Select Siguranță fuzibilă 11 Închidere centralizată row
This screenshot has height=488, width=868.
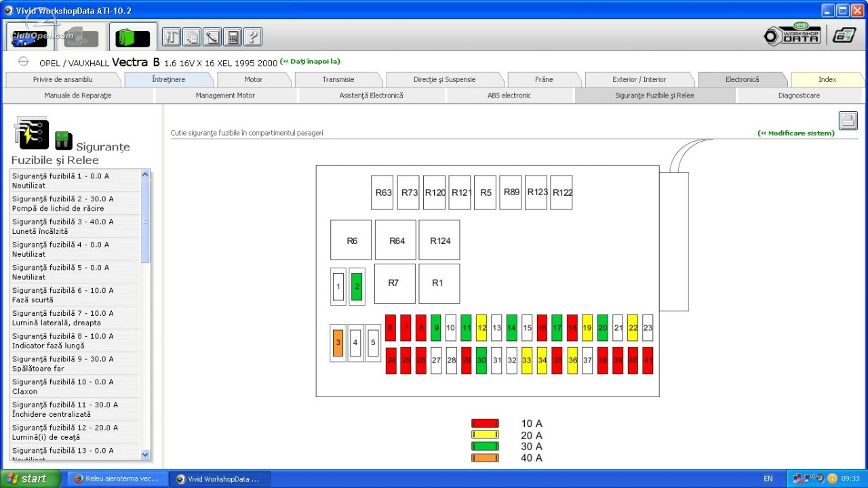(x=75, y=409)
